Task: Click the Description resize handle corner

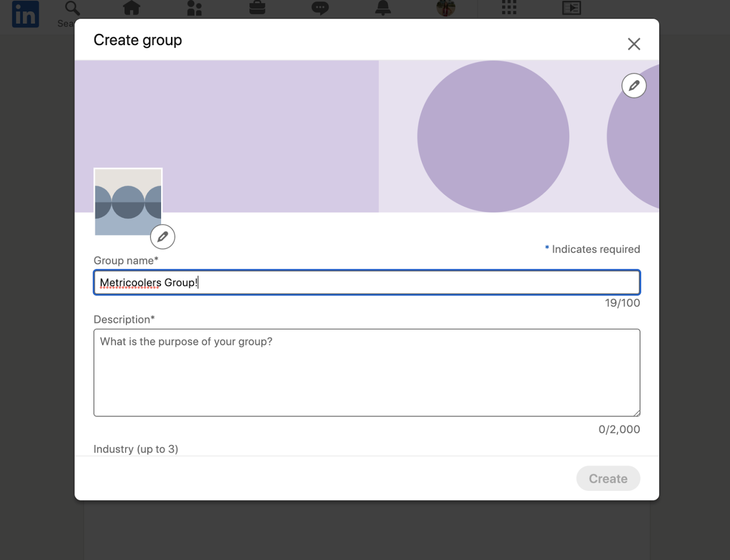Action: click(x=636, y=413)
